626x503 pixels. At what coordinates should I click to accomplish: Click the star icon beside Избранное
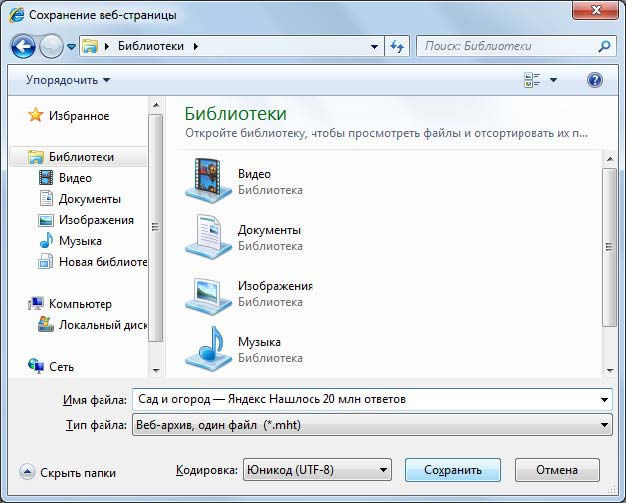pos(36,115)
